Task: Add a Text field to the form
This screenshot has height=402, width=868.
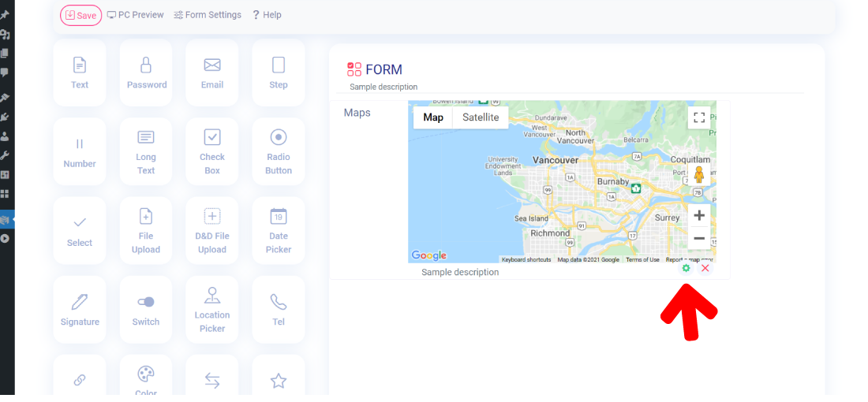Action: coord(79,73)
